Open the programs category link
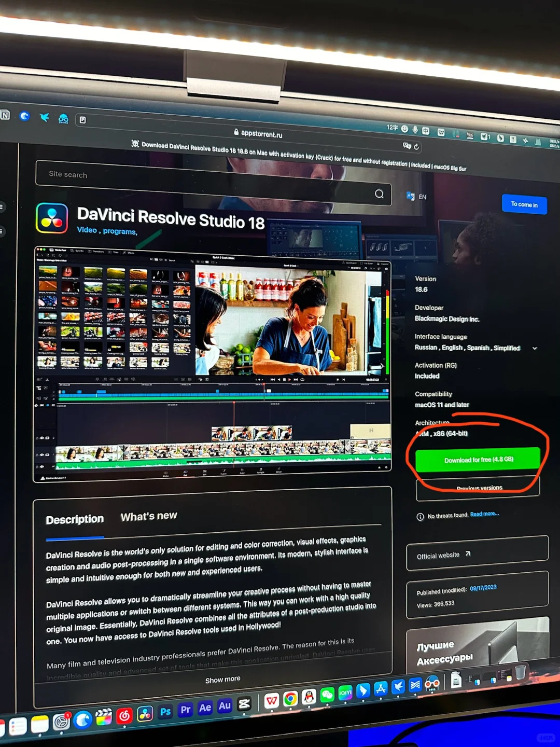The height and width of the screenshot is (747, 560). pos(119,231)
